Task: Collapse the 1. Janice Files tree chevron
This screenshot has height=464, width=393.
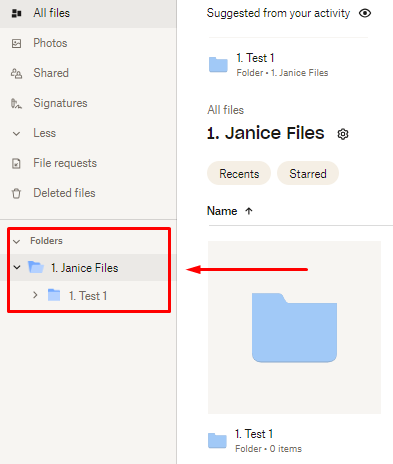Action: pyautogui.click(x=17, y=267)
